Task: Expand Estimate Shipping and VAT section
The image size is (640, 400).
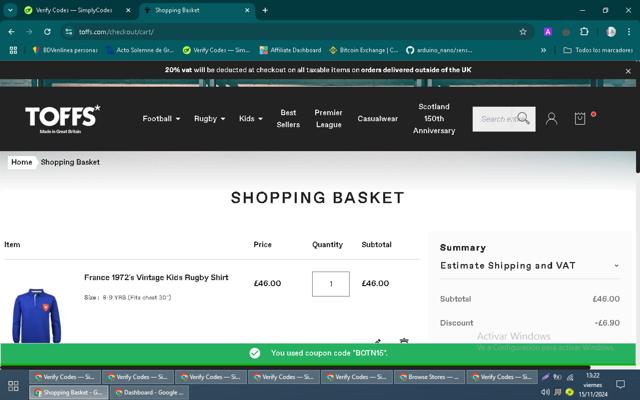Action: pos(530,266)
